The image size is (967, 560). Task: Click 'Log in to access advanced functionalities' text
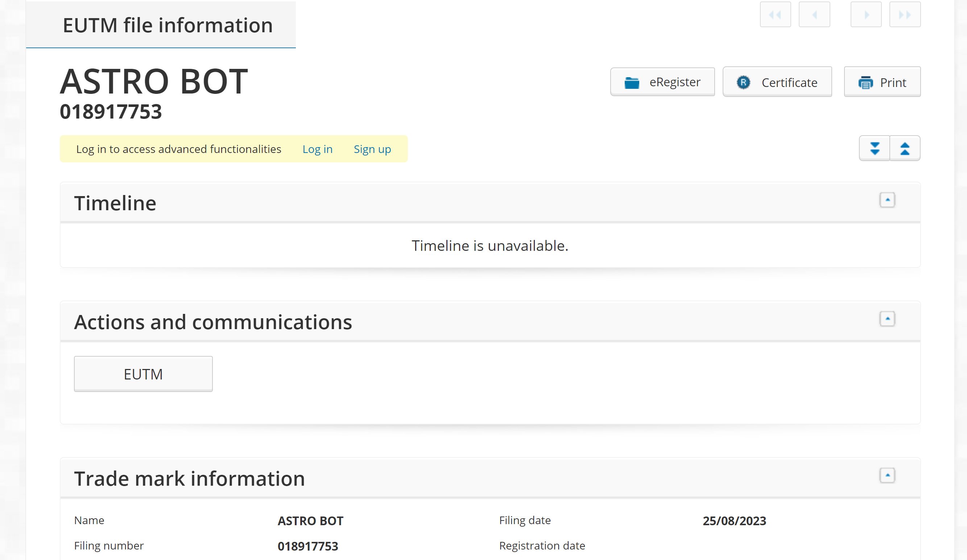[x=179, y=149]
